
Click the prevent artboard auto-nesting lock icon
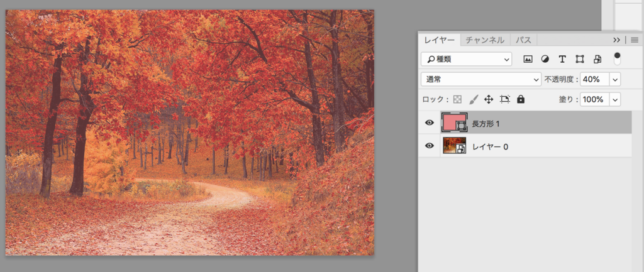(505, 99)
